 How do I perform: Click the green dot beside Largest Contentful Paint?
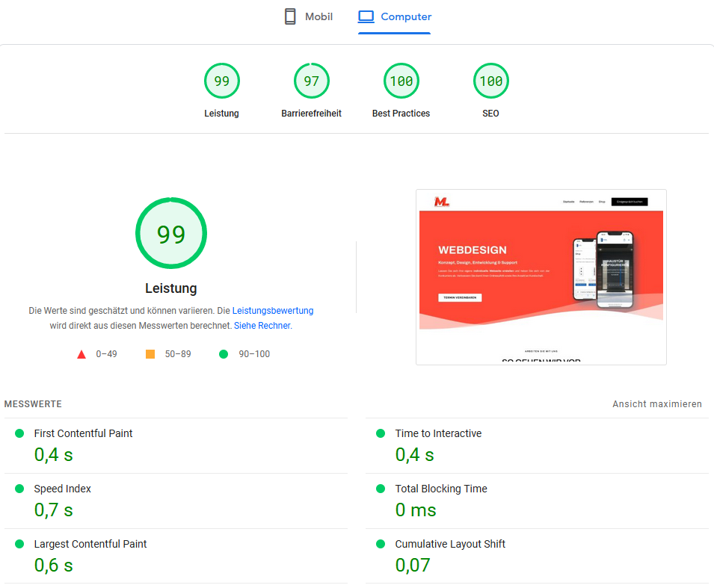pos(19,544)
